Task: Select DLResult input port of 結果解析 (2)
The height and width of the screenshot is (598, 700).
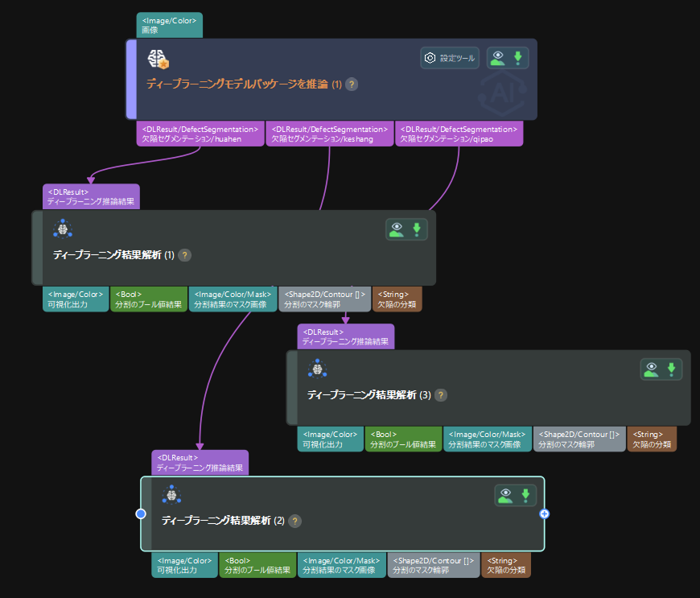Action: [x=200, y=463]
